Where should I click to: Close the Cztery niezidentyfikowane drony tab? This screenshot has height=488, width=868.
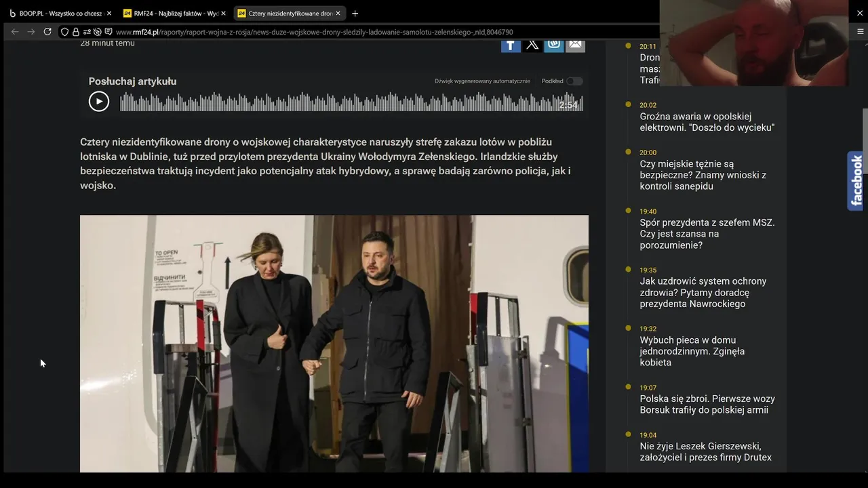(x=338, y=14)
